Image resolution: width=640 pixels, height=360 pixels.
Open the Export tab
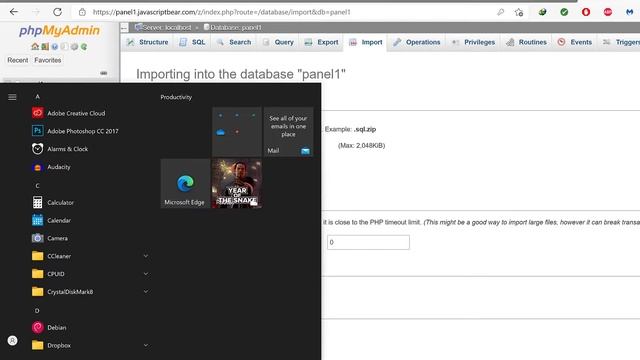pos(322,42)
